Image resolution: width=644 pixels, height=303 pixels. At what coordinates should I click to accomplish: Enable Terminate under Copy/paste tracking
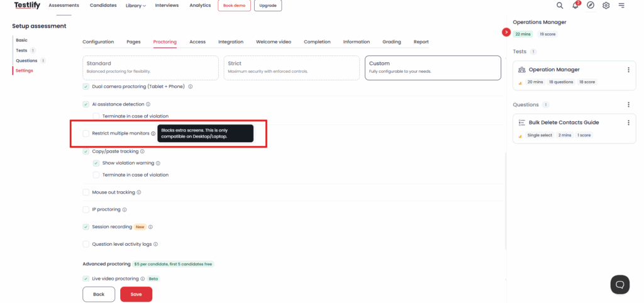[96, 175]
